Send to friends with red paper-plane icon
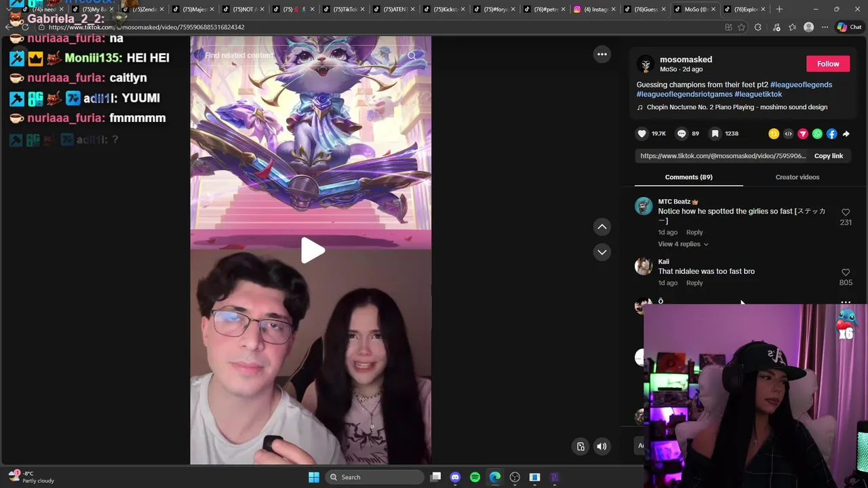Image resolution: width=868 pixels, height=488 pixels. coord(803,134)
